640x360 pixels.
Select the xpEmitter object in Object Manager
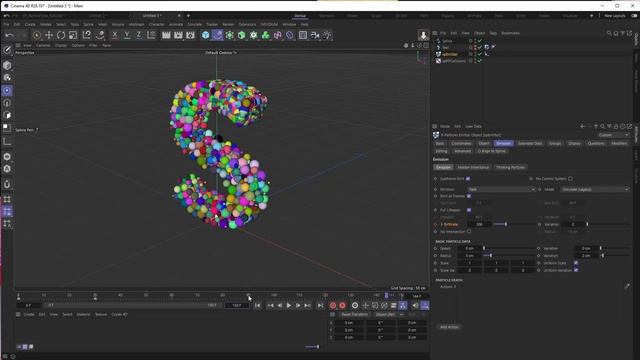pos(450,54)
